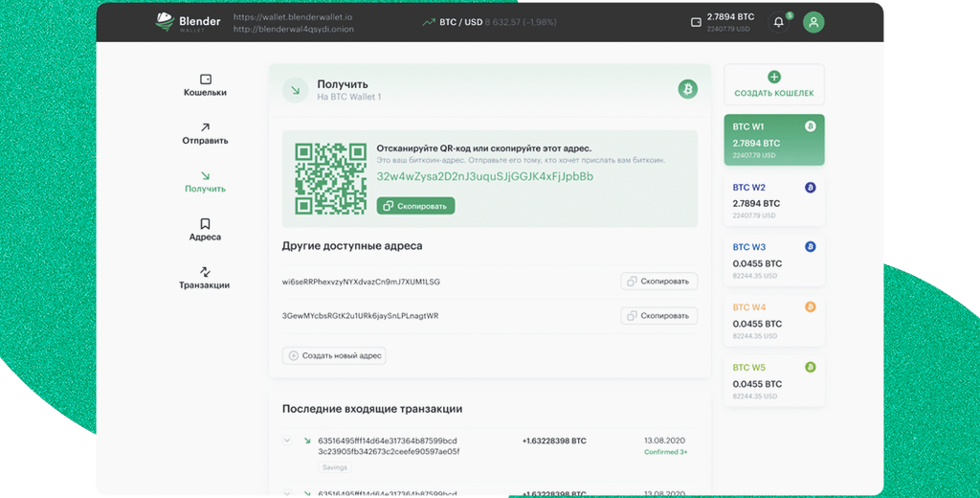
Task: Click the Savings tag on first transaction
Action: [334, 467]
